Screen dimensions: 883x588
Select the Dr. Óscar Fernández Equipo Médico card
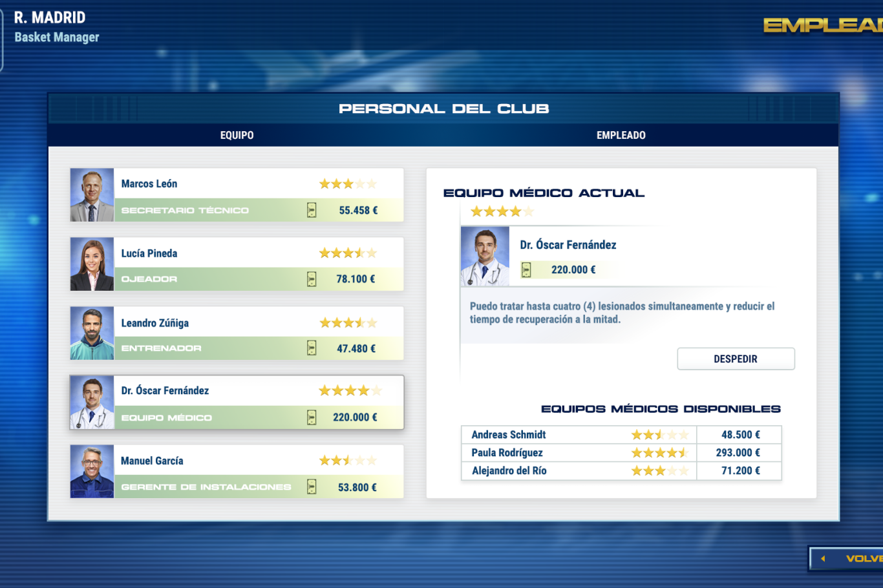point(237,403)
